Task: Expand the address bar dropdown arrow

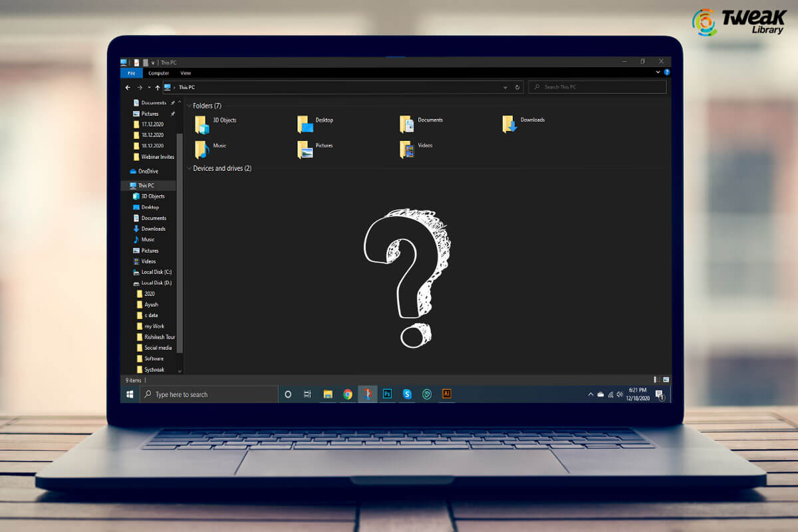Action: [x=505, y=87]
